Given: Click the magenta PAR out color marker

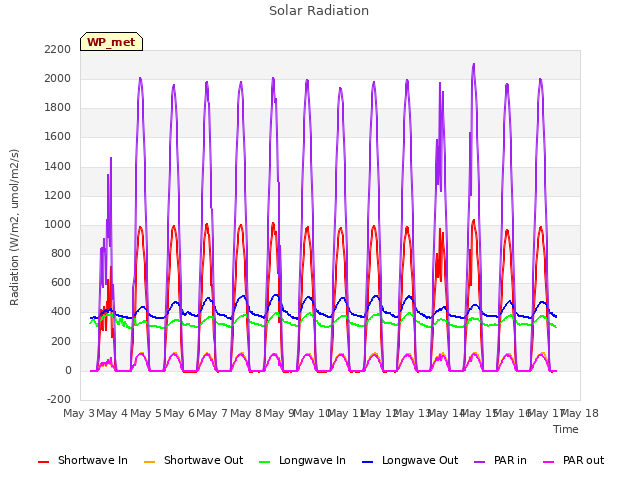Looking at the screenshot, I should click(549, 462).
